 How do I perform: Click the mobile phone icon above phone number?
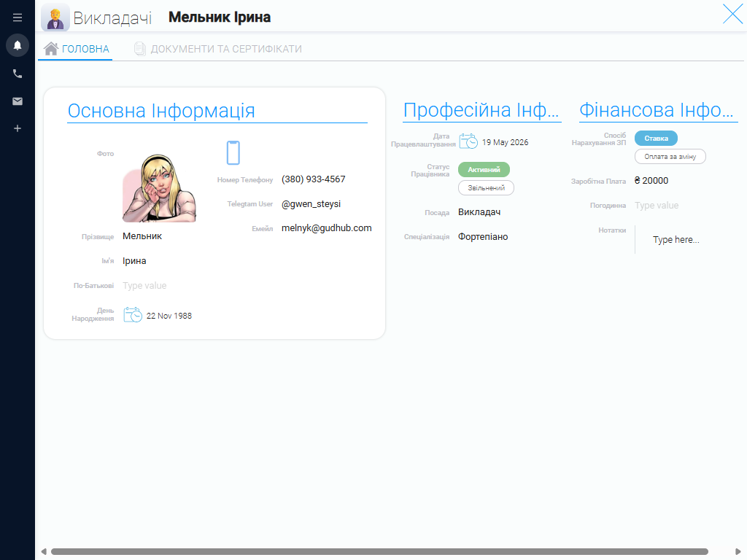pos(233,153)
